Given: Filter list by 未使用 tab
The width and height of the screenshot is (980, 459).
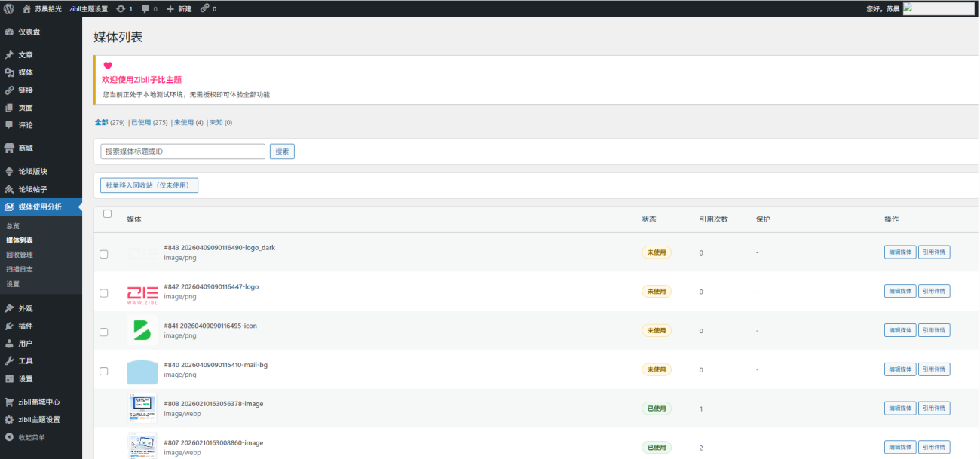Looking at the screenshot, I should pyautogui.click(x=183, y=122).
